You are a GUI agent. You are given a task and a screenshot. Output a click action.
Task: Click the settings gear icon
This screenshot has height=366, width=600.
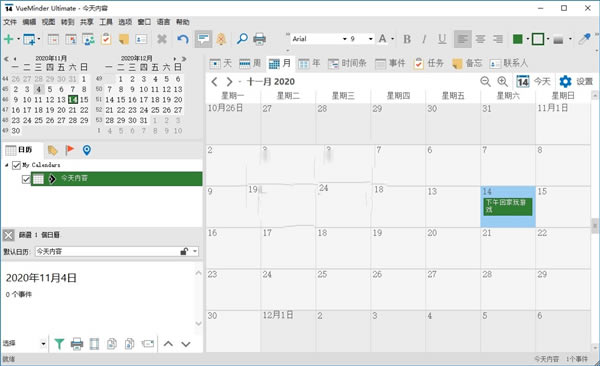[565, 81]
